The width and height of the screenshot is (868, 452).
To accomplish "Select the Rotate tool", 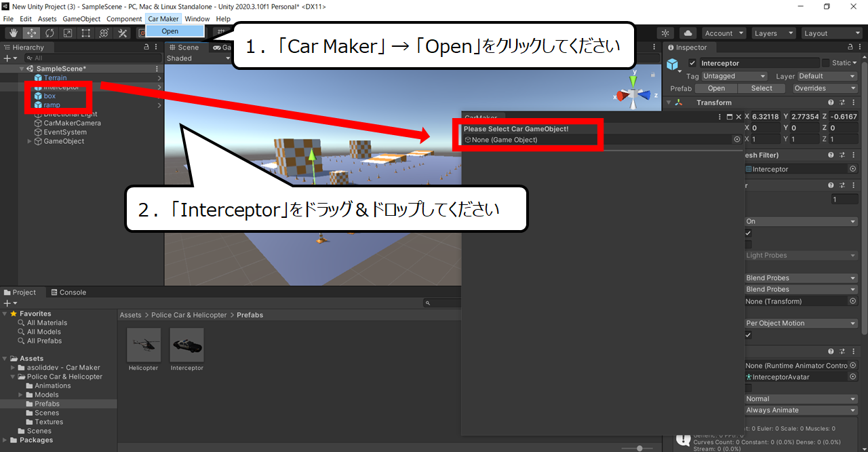I will pos(50,33).
